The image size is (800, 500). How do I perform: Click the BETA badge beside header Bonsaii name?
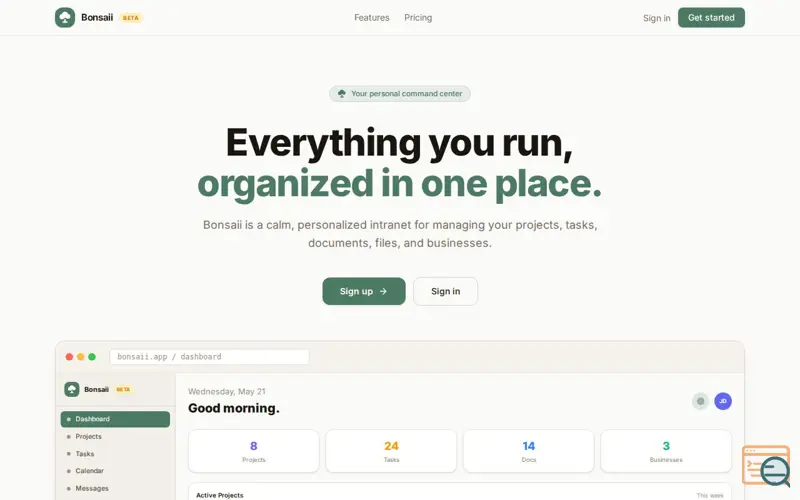pyautogui.click(x=131, y=18)
